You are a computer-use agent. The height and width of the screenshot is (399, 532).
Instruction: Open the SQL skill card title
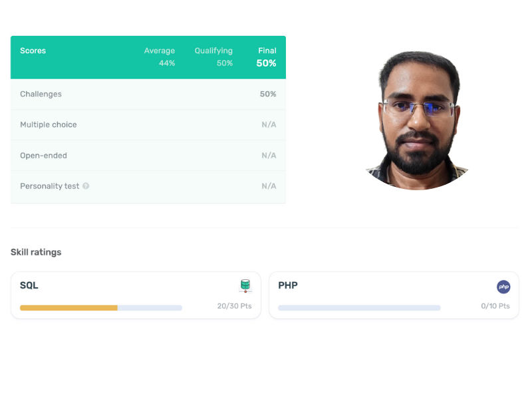pyautogui.click(x=29, y=285)
